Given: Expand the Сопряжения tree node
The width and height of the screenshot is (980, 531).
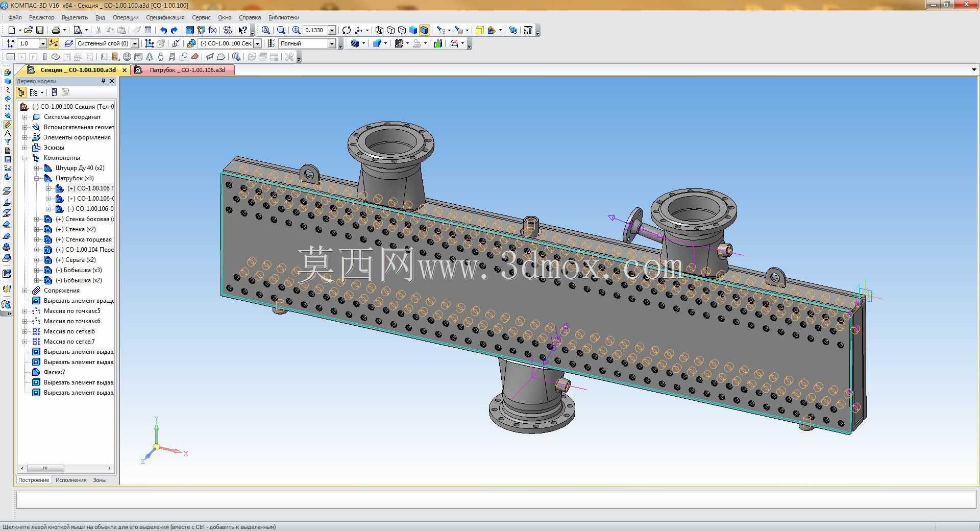Looking at the screenshot, I should click(x=24, y=291).
